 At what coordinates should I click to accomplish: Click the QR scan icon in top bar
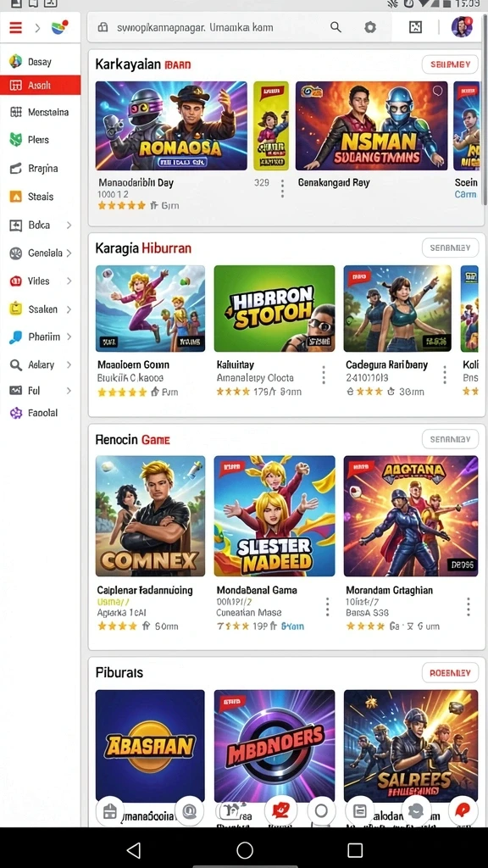pyautogui.click(x=415, y=27)
